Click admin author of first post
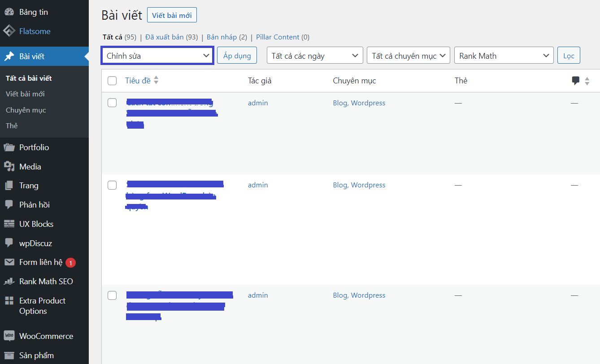Viewport: 600px width, 364px height. coord(258,103)
